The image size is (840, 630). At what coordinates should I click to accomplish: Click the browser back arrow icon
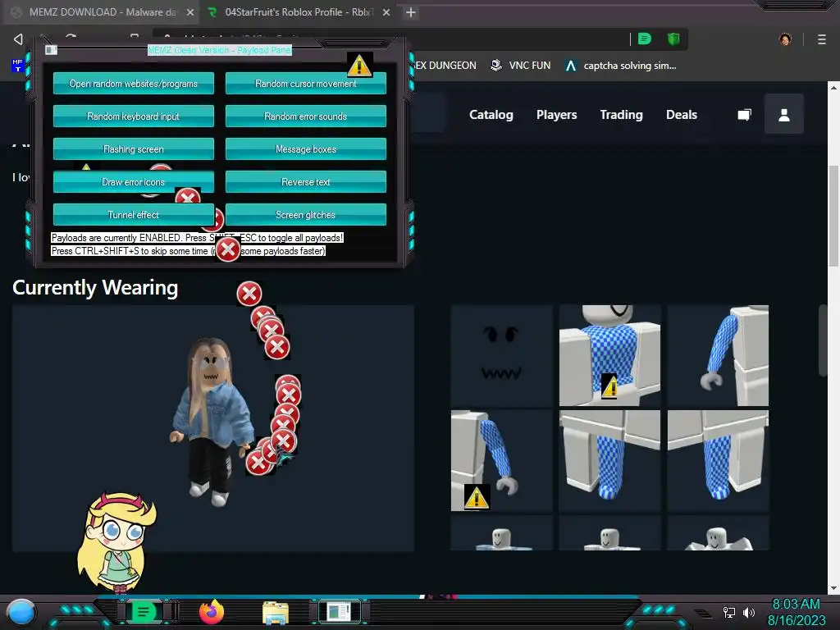[18, 39]
